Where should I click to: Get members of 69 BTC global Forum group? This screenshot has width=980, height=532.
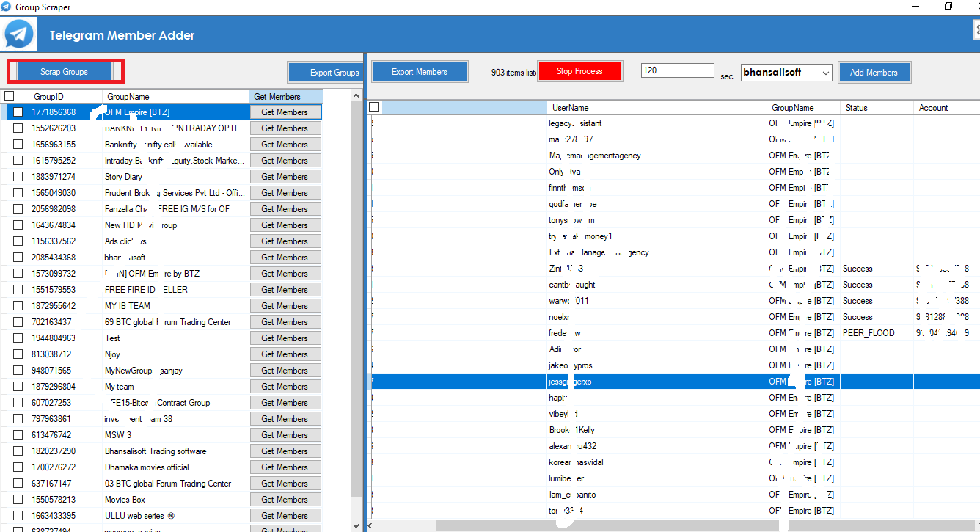point(285,322)
